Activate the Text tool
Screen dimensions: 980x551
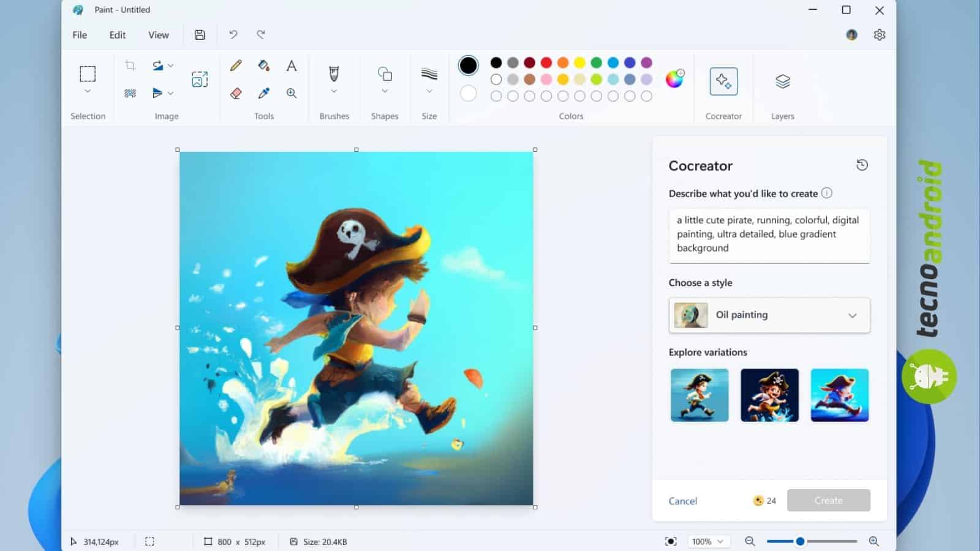[292, 66]
